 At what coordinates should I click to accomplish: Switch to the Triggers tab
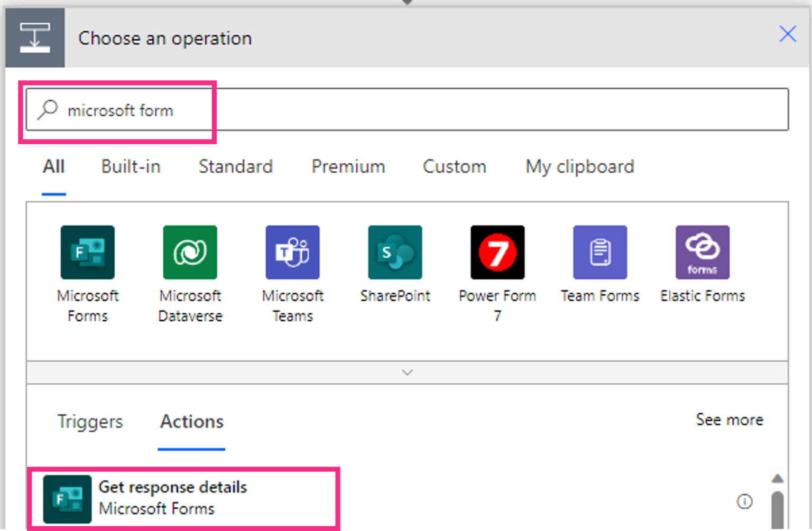[x=90, y=421]
